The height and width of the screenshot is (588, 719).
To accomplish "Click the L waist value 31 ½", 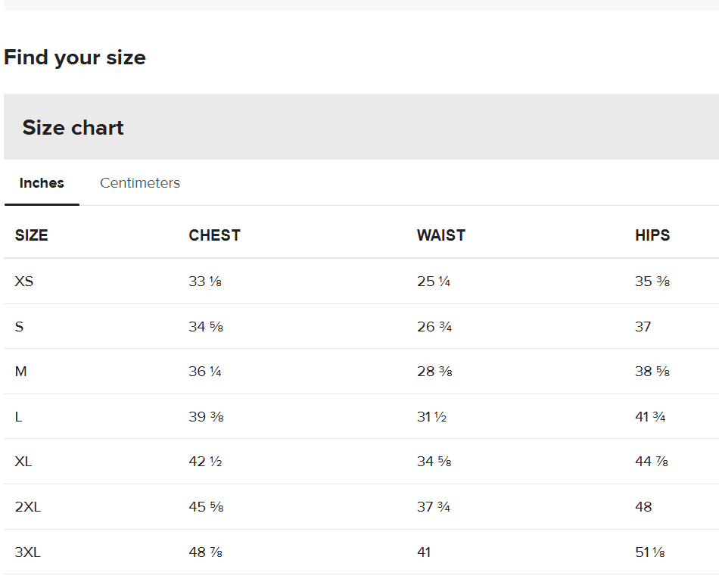I will point(431,417).
